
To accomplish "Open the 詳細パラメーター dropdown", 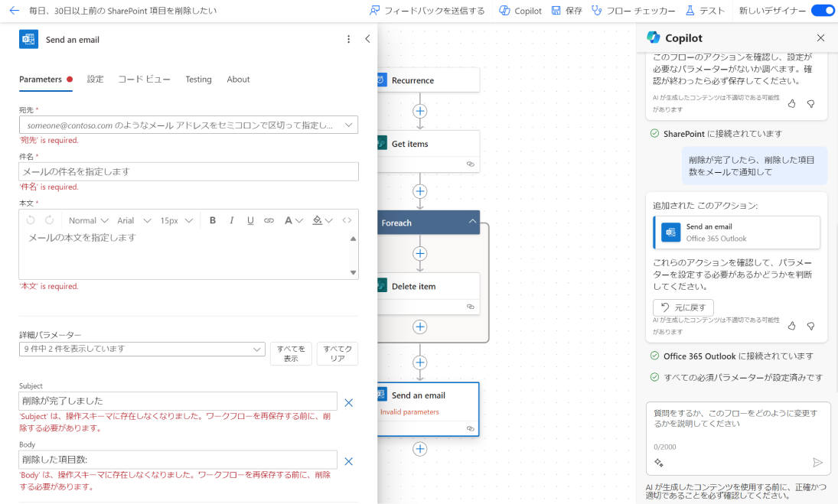I will (142, 349).
